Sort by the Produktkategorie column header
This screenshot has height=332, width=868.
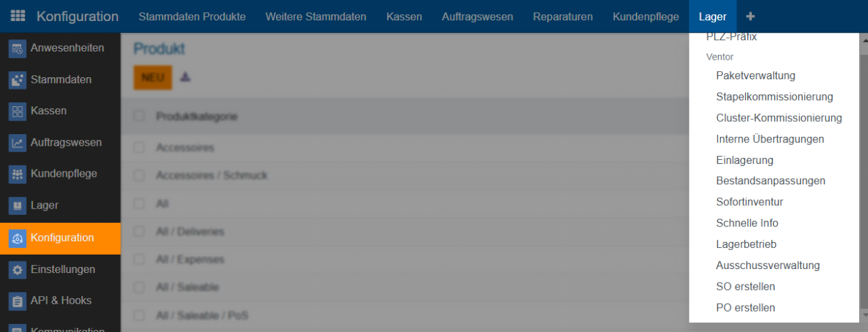(197, 117)
